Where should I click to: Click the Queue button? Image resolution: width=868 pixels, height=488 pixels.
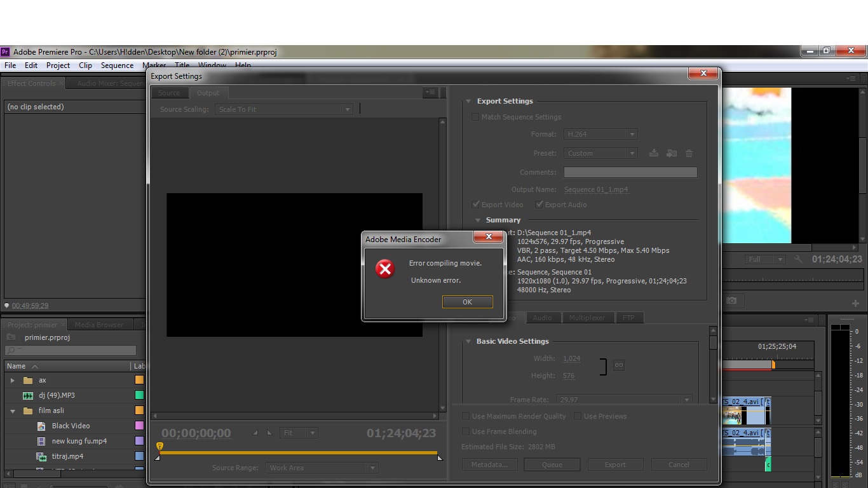(552, 464)
